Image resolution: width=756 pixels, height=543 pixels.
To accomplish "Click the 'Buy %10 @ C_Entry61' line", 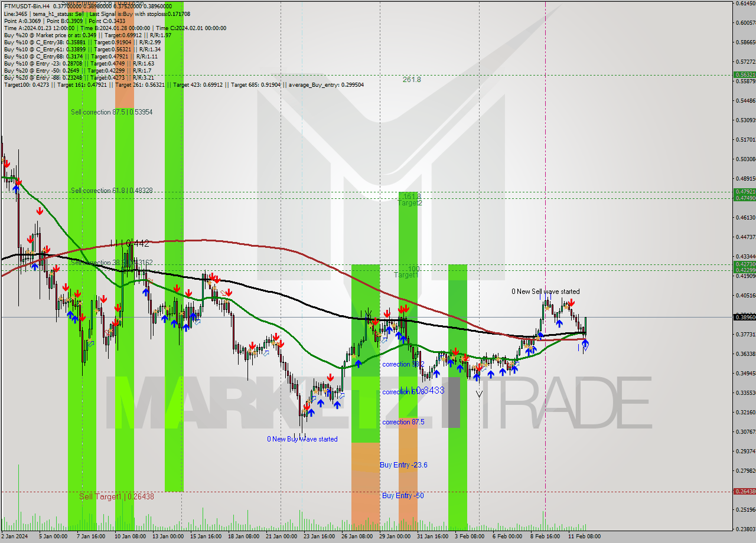I will 82,49.
